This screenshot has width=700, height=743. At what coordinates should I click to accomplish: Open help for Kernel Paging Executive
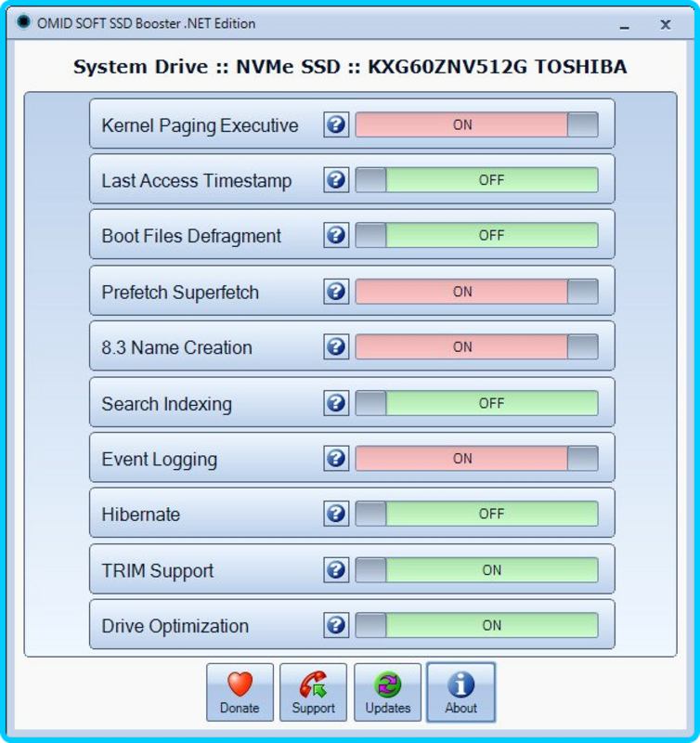pos(336,125)
